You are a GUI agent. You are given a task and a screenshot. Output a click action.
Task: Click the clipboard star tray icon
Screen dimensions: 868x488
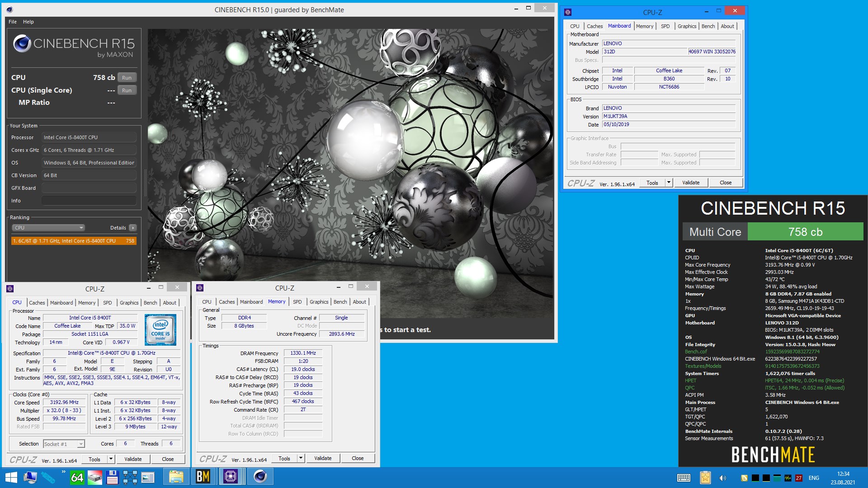pos(705,478)
